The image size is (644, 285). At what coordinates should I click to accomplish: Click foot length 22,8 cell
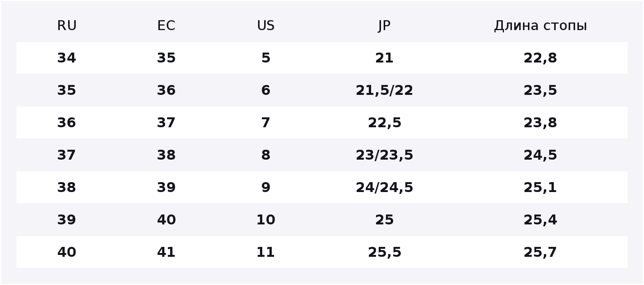pyautogui.click(x=540, y=58)
